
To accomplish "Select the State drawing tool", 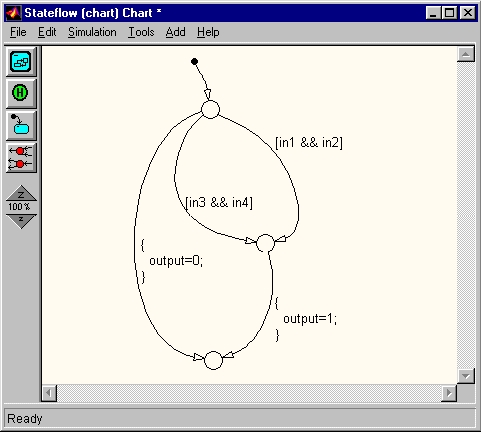I will pyautogui.click(x=21, y=62).
